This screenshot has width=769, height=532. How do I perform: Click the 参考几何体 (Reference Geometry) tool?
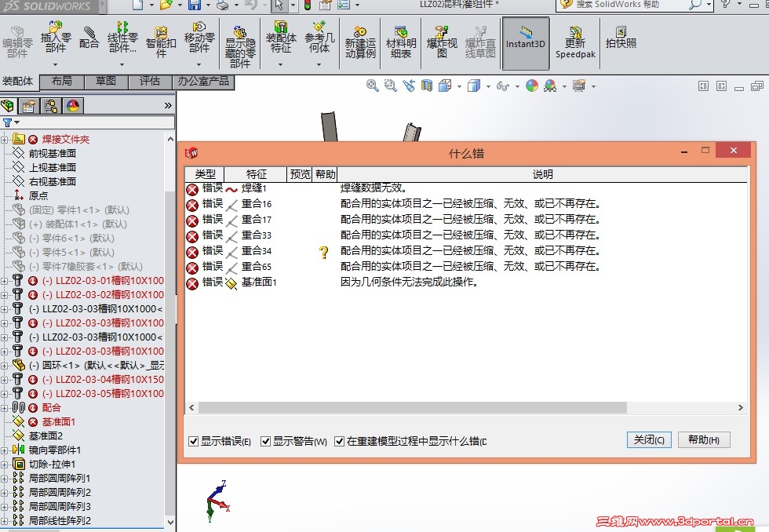[319, 37]
